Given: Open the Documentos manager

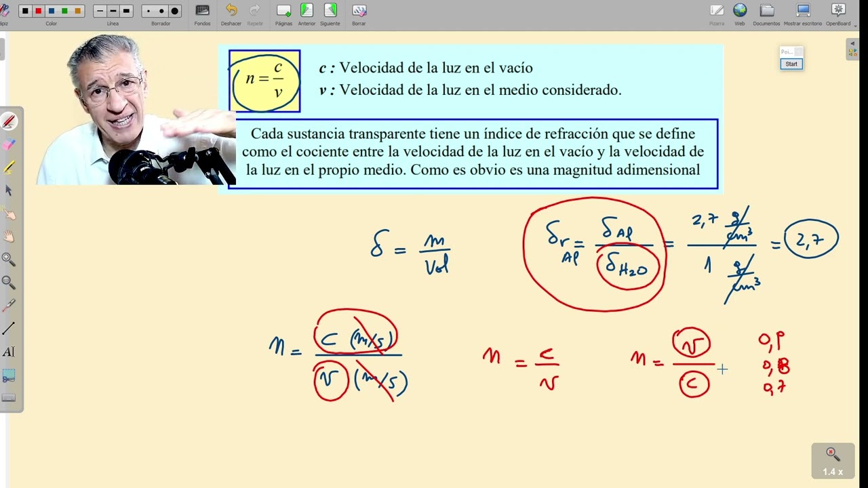Looking at the screenshot, I should [x=767, y=14].
